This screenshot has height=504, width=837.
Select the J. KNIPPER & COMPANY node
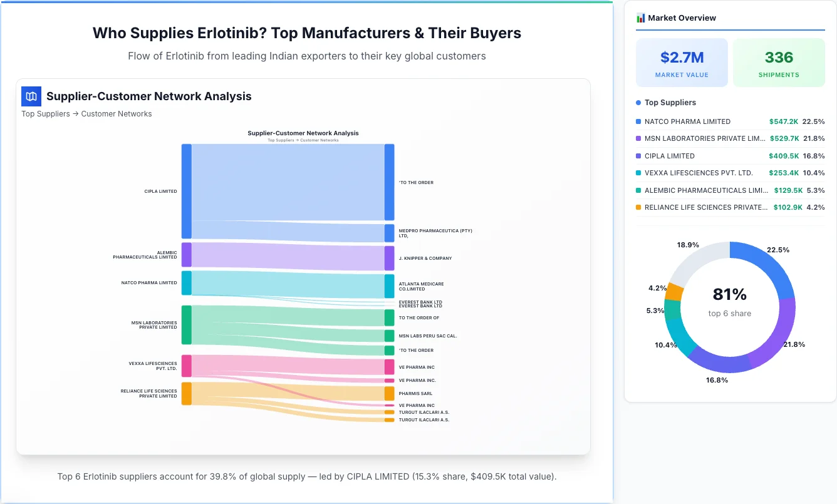389,257
